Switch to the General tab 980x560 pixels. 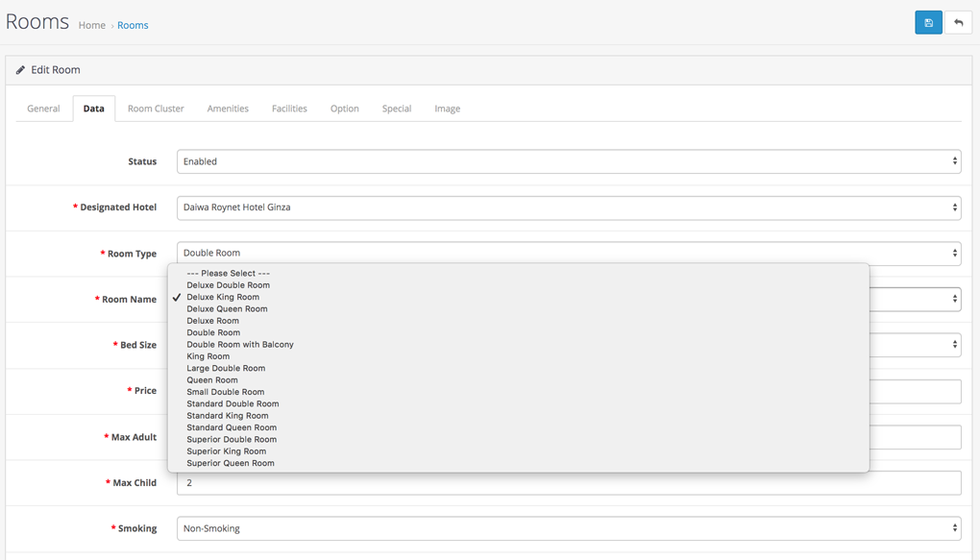coord(44,109)
